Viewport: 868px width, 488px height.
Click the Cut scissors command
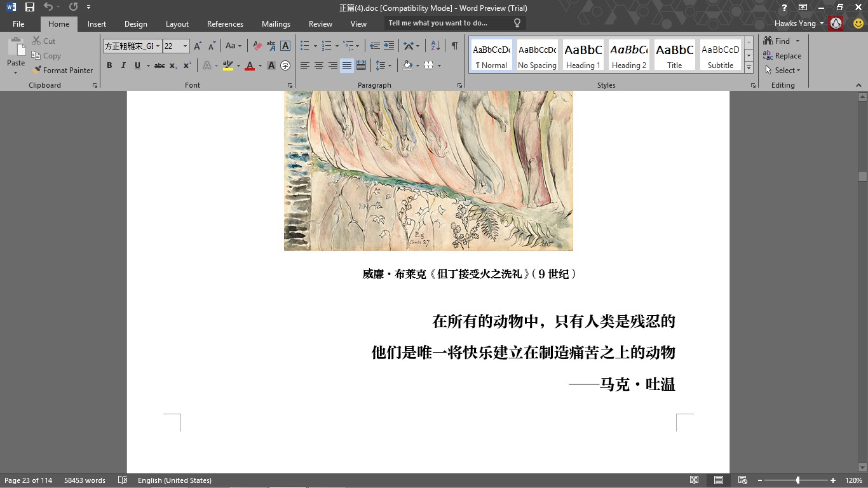click(43, 41)
